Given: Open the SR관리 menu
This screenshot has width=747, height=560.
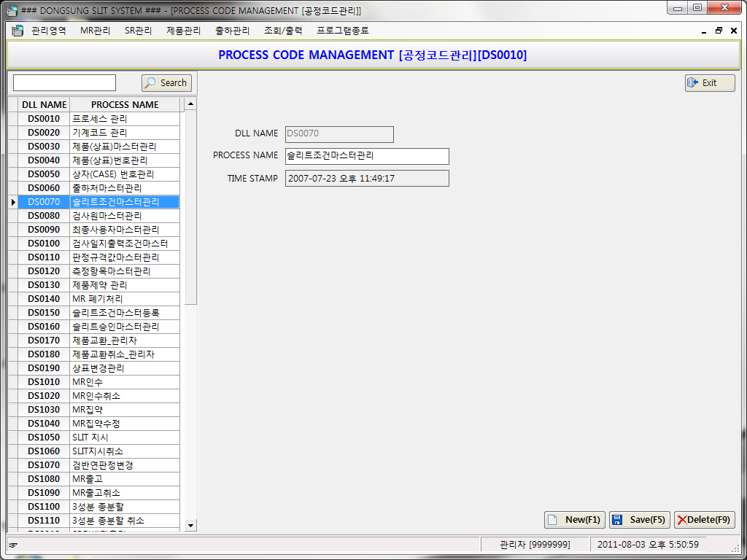Looking at the screenshot, I should [x=138, y=31].
